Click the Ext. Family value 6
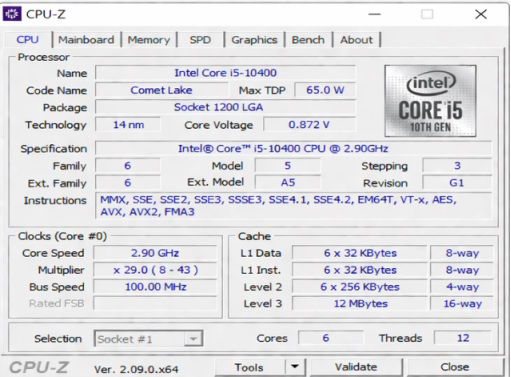 click(128, 183)
